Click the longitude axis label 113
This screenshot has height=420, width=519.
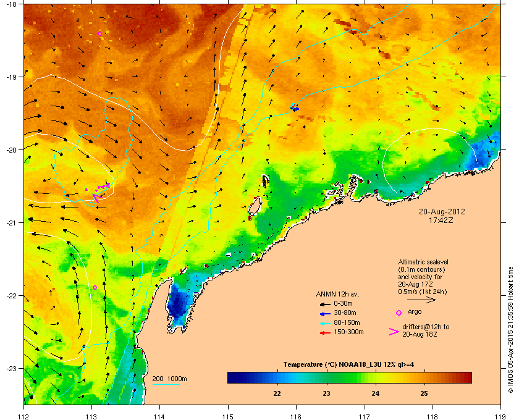pyautogui.click(x=91, y=416)
